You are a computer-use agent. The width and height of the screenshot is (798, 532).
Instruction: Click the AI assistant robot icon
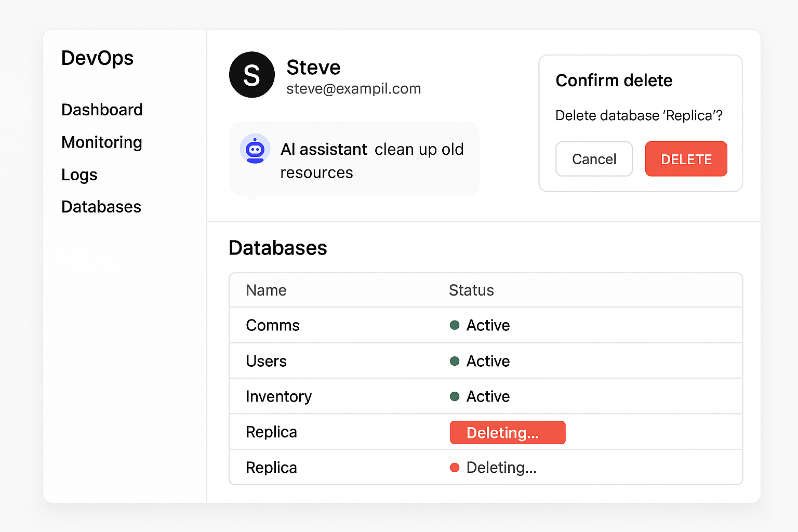(255, 149)
